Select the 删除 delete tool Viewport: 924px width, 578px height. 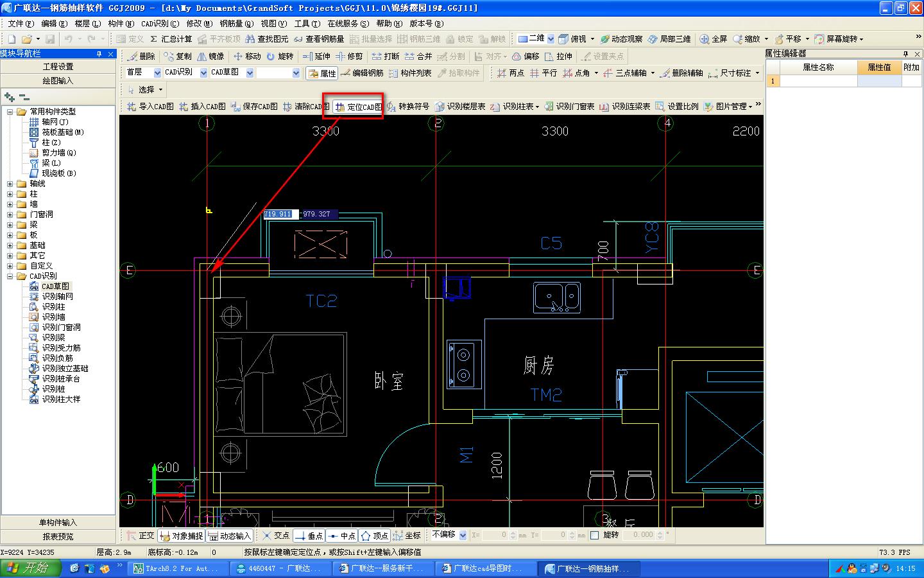141,57
